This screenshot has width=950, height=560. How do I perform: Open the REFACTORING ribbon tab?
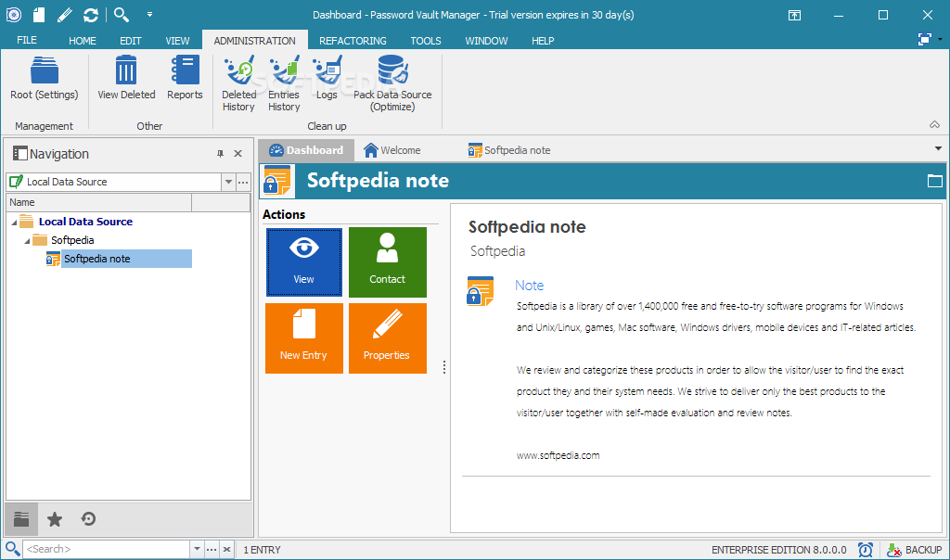pyautogui.click(x=353, y=41)
